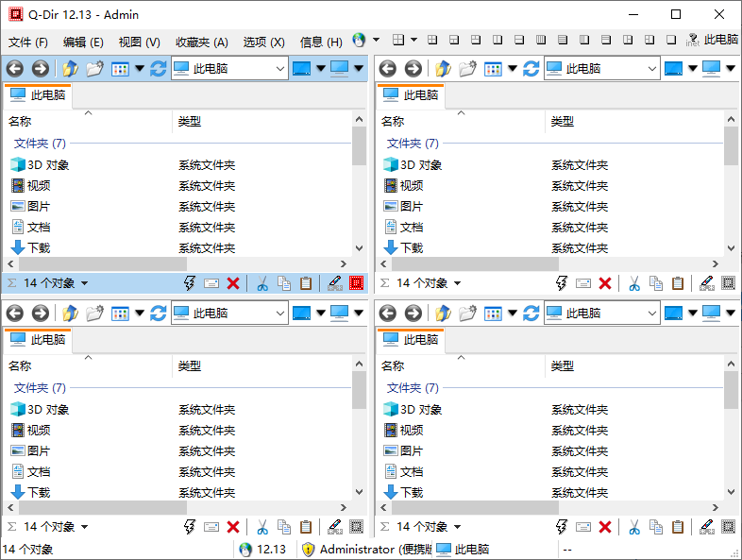Expand '14 个对象' dropdown in bottom-right pane
The image size is (742, 560).
tap(457, 527)
